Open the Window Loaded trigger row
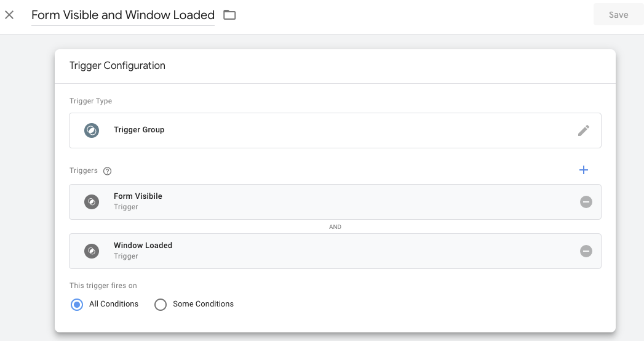The height and width of the screenshot is (341, 644). [x=308, y=251]
